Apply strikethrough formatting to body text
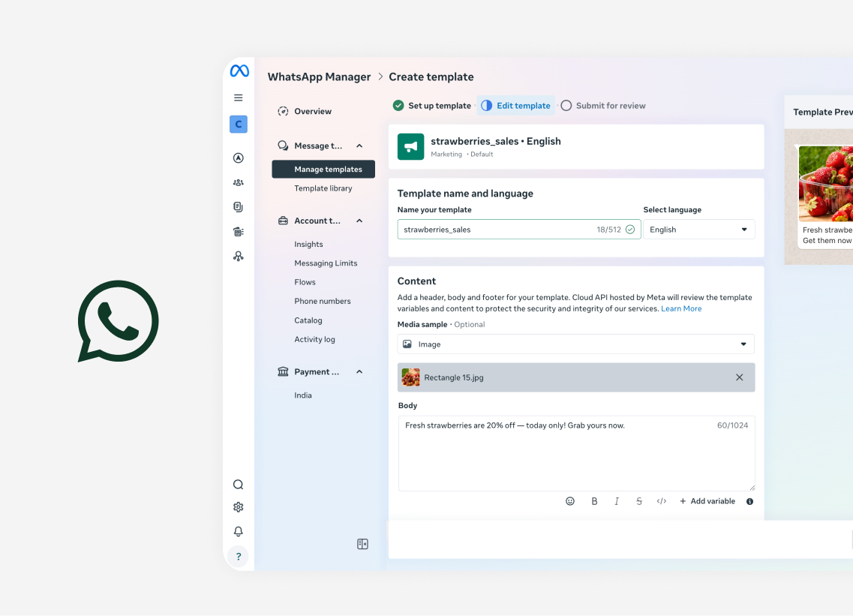This screenshot has height=616, width=853. pyautogui.click(x=639, y=501)
